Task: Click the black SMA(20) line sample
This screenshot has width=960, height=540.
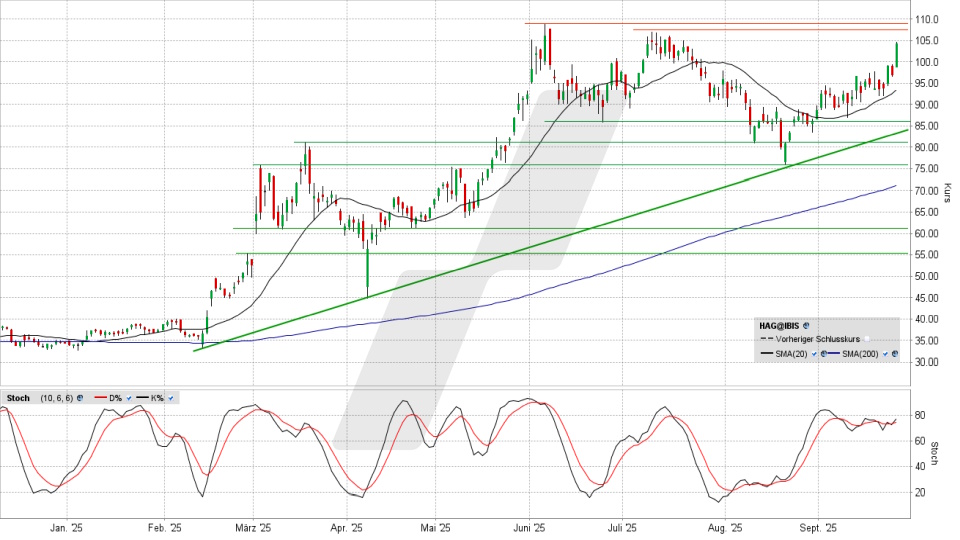Action: coord(765,354)
